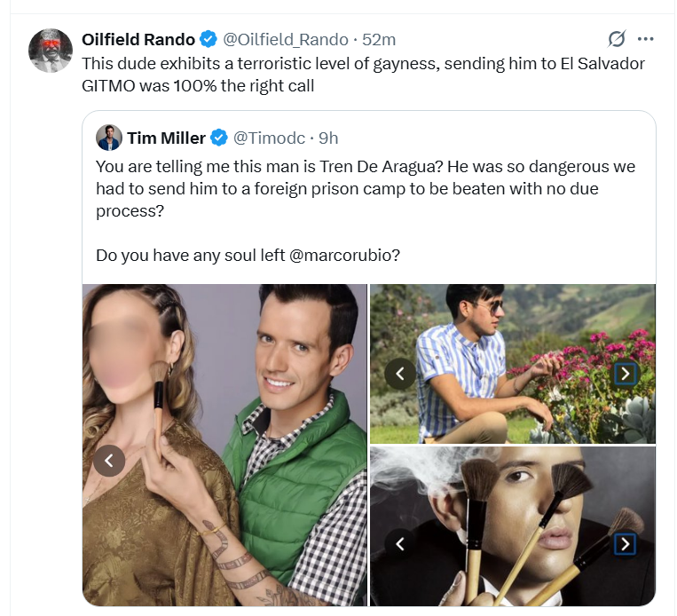Open the Oilfield Rando display name link

coord(138,39)
